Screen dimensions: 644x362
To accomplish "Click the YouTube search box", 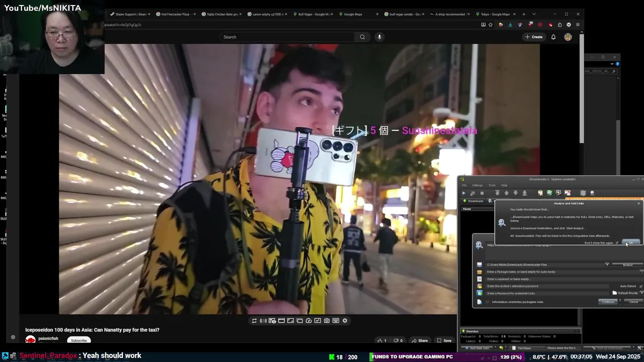I will [x=287, y=37].
